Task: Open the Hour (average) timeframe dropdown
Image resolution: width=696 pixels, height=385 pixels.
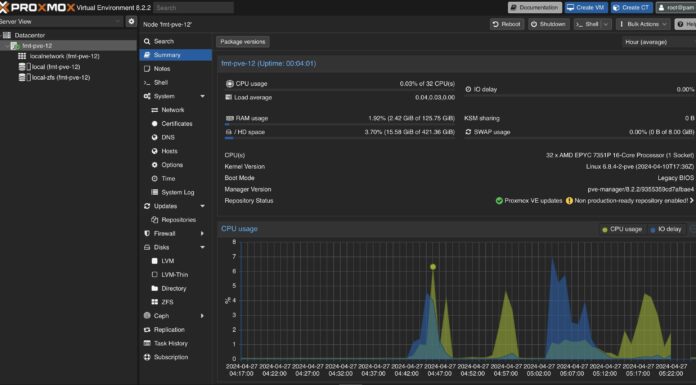Action: pyautogui.click(x=659, y=42)
